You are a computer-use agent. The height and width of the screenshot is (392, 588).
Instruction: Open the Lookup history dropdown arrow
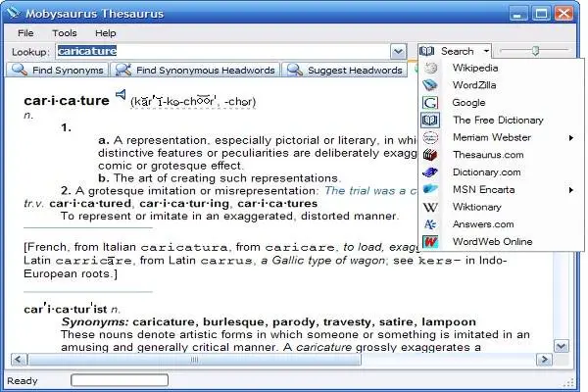click(x=398, y=51)
